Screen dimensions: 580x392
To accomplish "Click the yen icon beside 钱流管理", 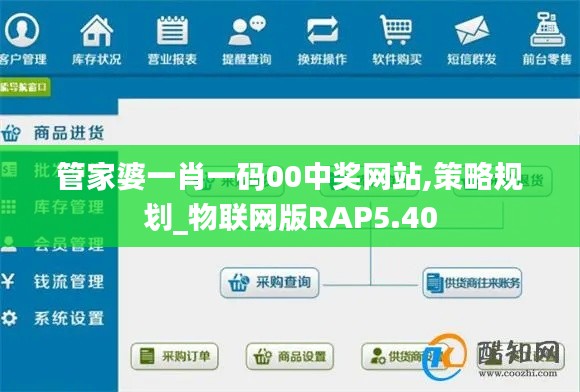I will tap(8, 281).
